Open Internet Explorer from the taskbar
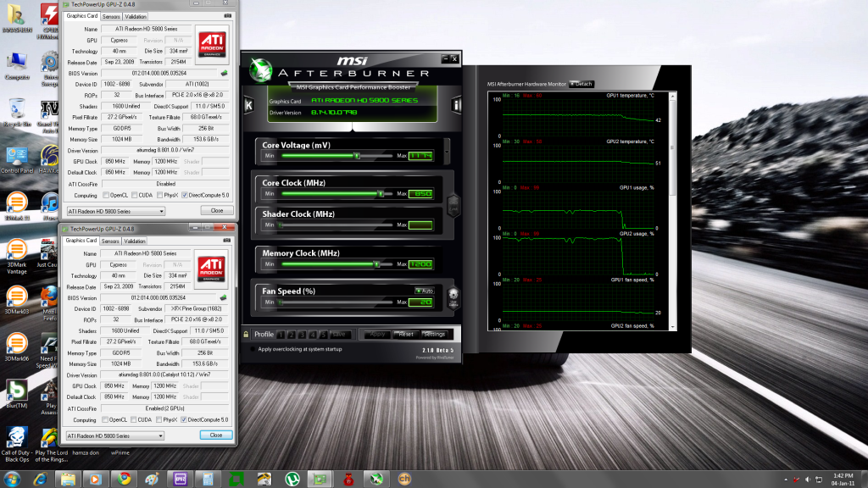868x488 pixels. 40,479
